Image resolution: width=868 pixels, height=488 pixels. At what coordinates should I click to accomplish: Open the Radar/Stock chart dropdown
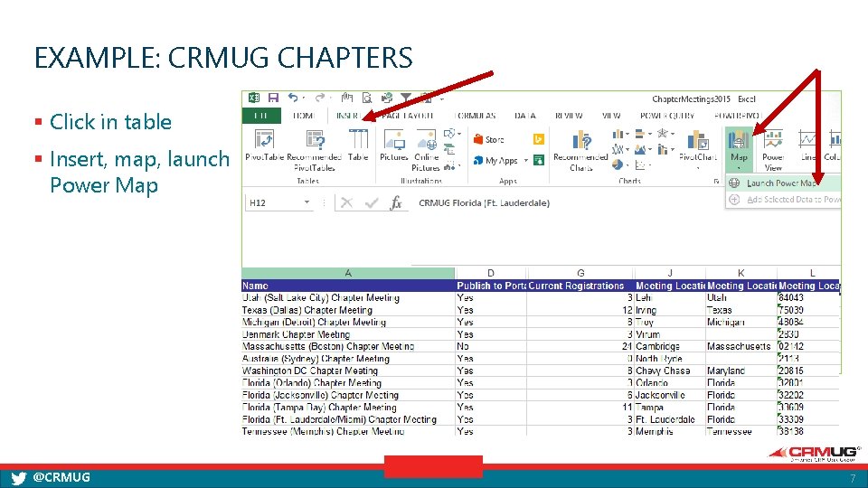(665, 134)
